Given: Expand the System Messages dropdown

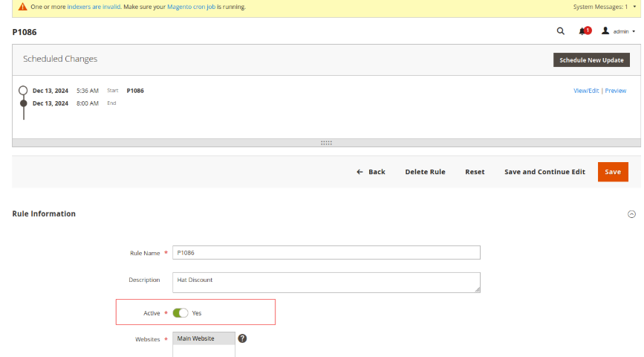Looking at the screenshot, I should 604,7.
